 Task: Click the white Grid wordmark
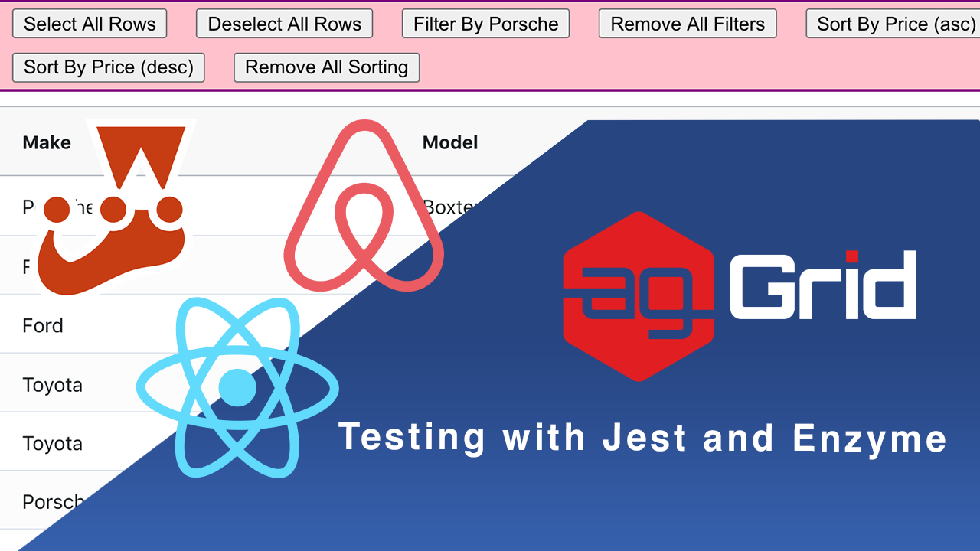point(823,285)
